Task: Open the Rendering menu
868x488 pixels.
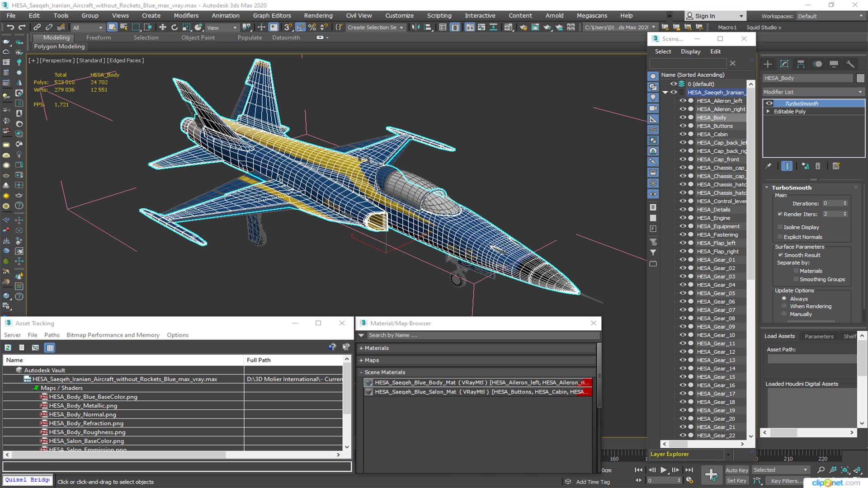Action: point(318,16)
